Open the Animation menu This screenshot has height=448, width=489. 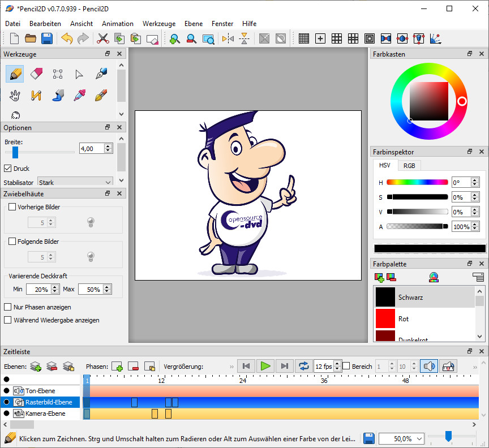pyautogui.click(x=118, y=24)
